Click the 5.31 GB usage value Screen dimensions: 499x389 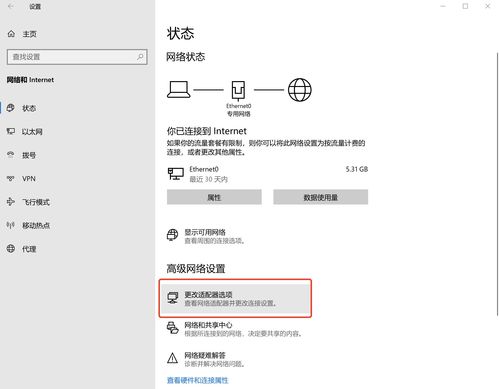(357, 169)
